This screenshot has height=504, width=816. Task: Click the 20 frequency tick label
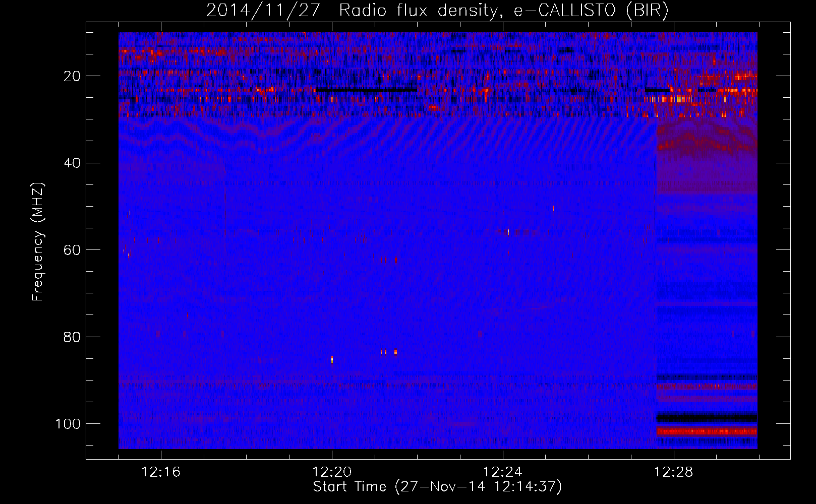(x=72, y=76)
